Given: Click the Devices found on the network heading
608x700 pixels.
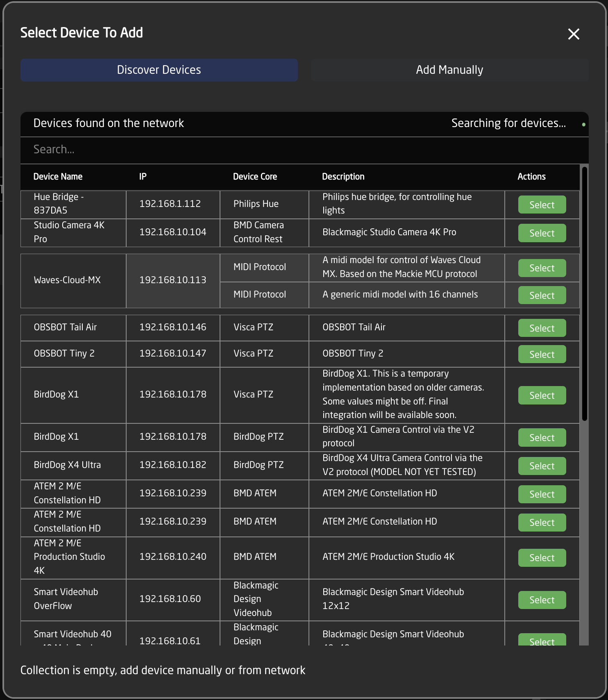Looking at the screenshot, I should click(x=109, y=123).
